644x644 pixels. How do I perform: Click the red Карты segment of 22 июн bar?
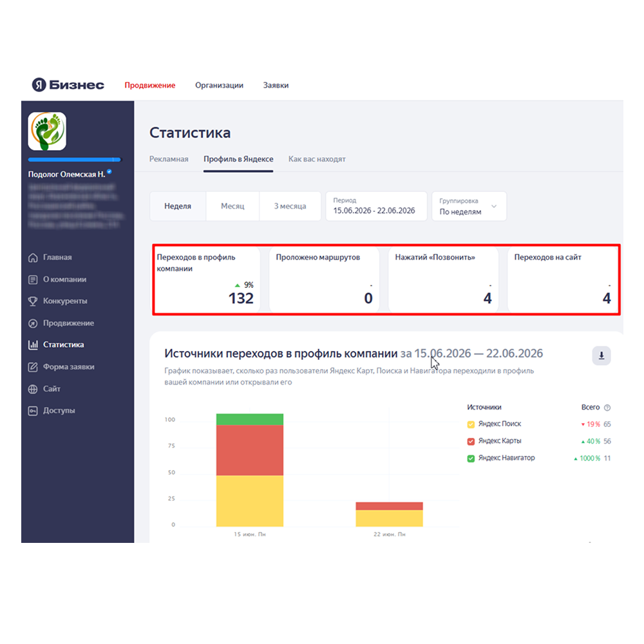click(389, 506)
